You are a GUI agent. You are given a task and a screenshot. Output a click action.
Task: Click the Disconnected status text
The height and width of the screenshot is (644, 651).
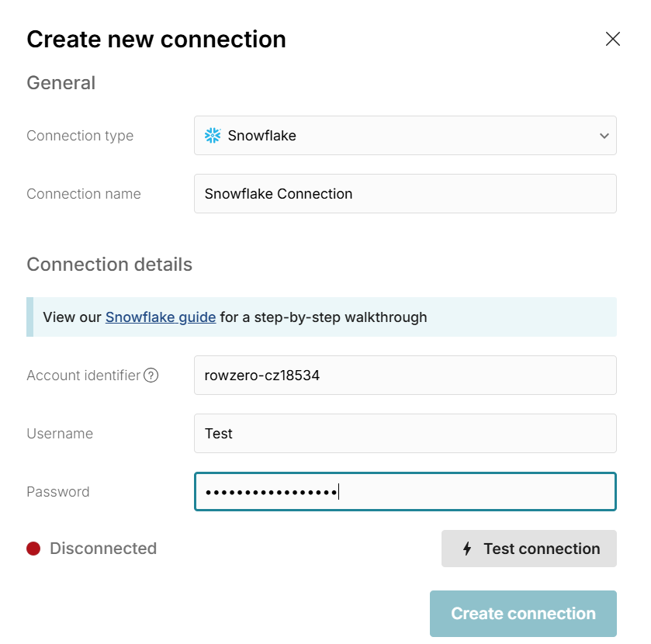coord(103,549)
